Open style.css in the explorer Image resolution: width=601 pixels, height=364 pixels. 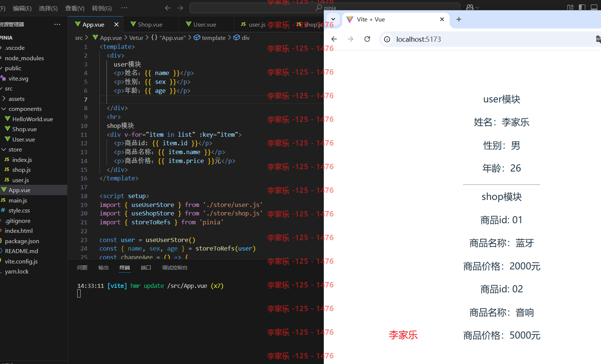pos(19,211)
